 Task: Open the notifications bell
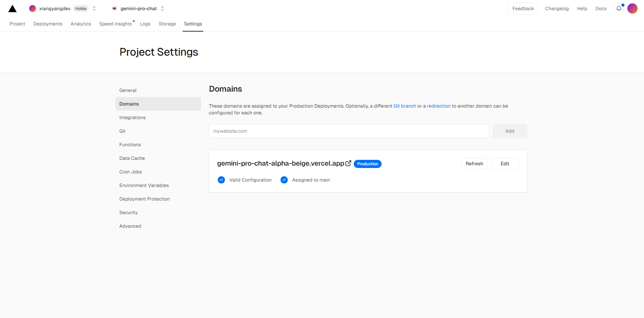pyautogui.click(x=619, y=8)
